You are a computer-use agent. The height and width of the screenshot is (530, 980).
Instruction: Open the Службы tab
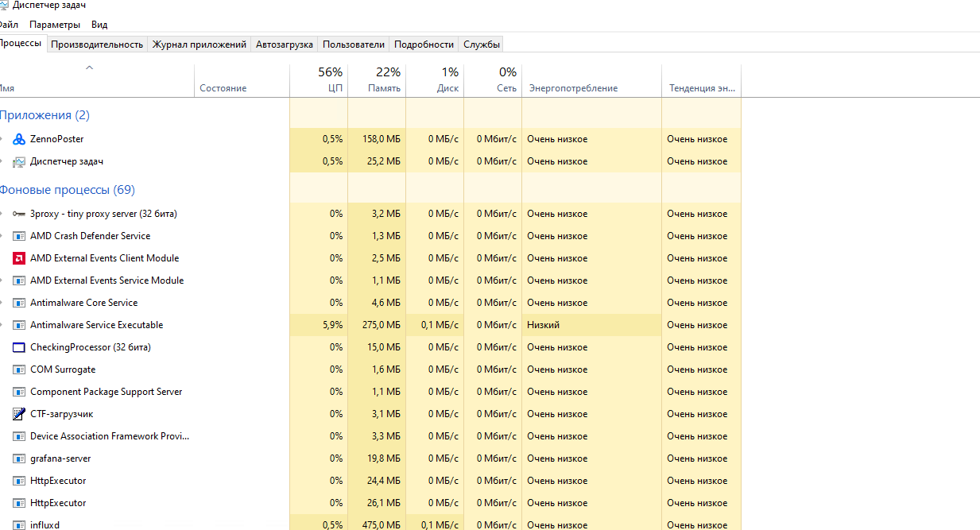click(x=482, y=44)
